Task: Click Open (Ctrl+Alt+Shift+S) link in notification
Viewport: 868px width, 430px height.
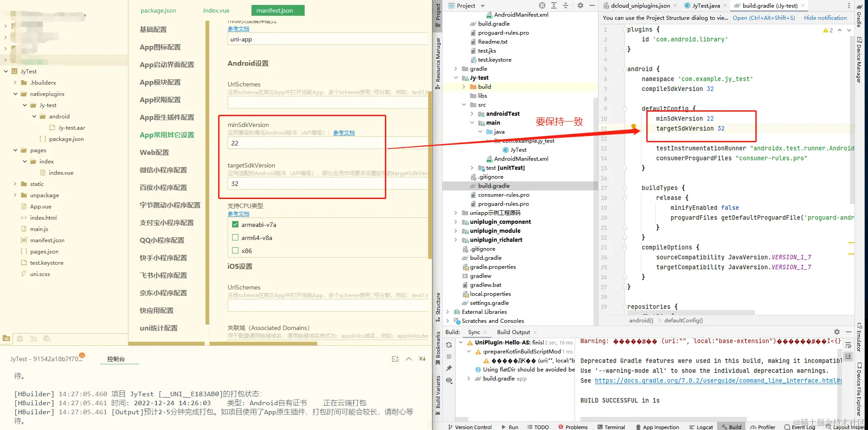Action: pos(764,18)
